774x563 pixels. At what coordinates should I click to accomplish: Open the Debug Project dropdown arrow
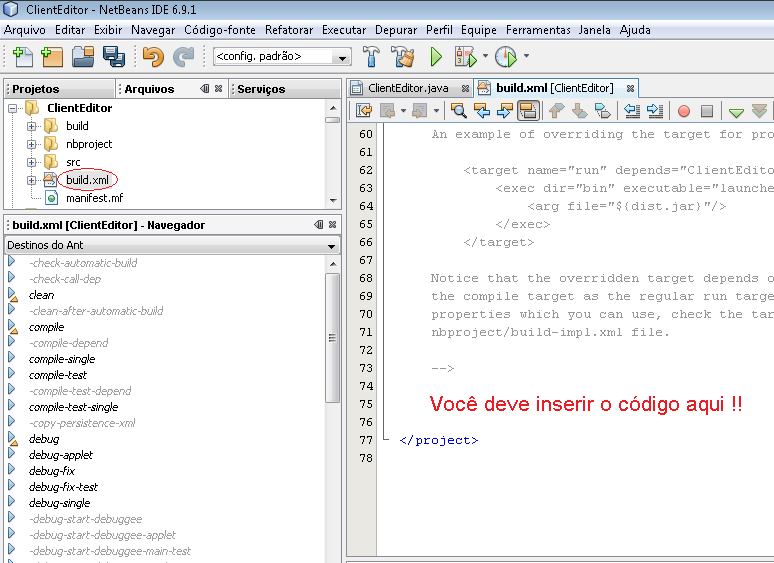(485, 56)
